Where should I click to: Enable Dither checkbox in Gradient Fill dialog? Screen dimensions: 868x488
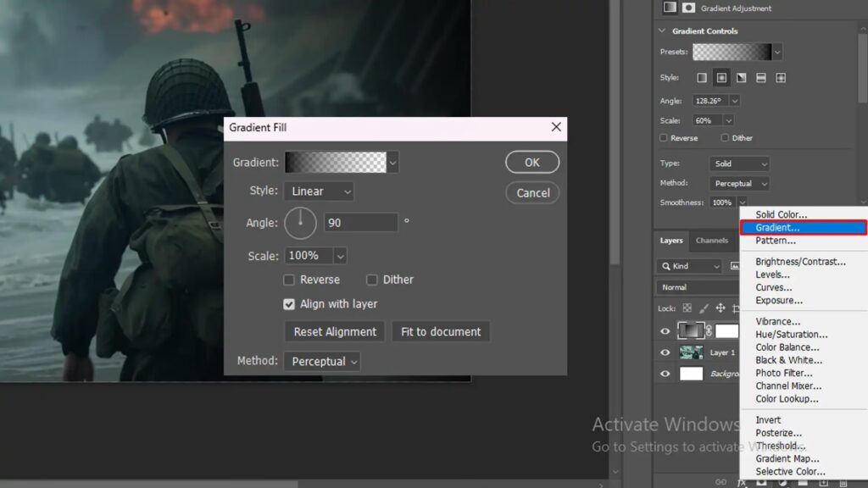point(372,280)
